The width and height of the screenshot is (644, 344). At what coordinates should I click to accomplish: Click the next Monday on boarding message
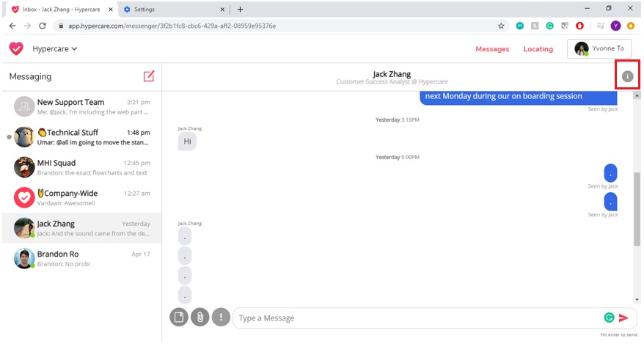point(519,97)
